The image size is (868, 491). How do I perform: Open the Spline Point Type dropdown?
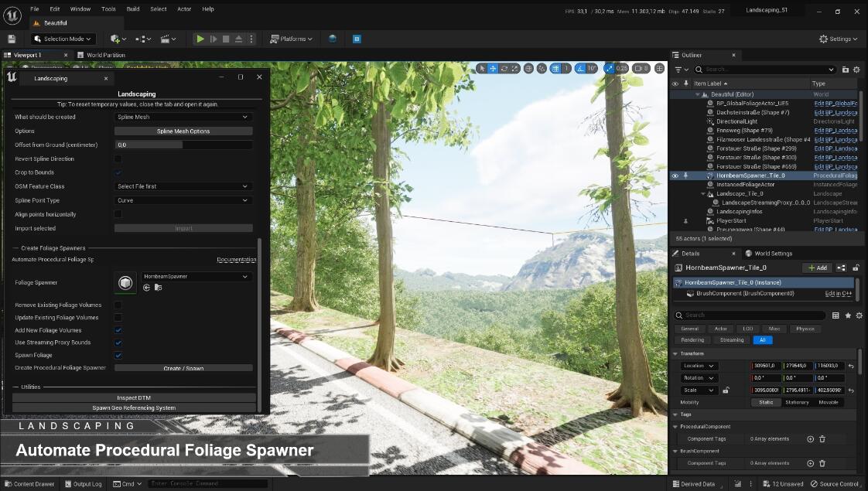pyautogui.click(x=183, y=200)
